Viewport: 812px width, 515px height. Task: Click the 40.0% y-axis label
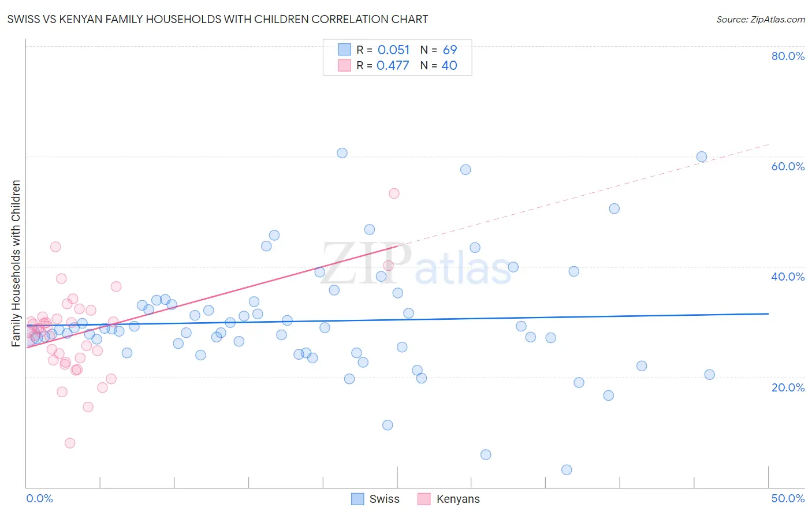coord(788,277)
